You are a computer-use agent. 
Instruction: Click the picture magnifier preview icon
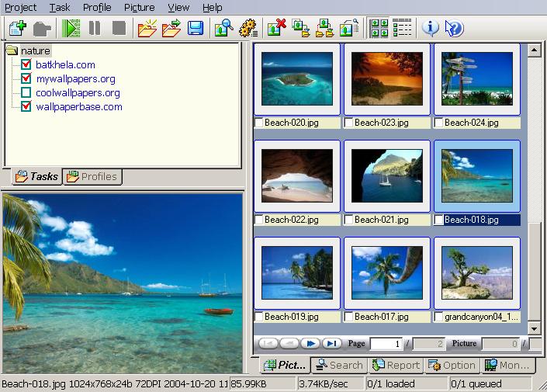pos(223,29)
